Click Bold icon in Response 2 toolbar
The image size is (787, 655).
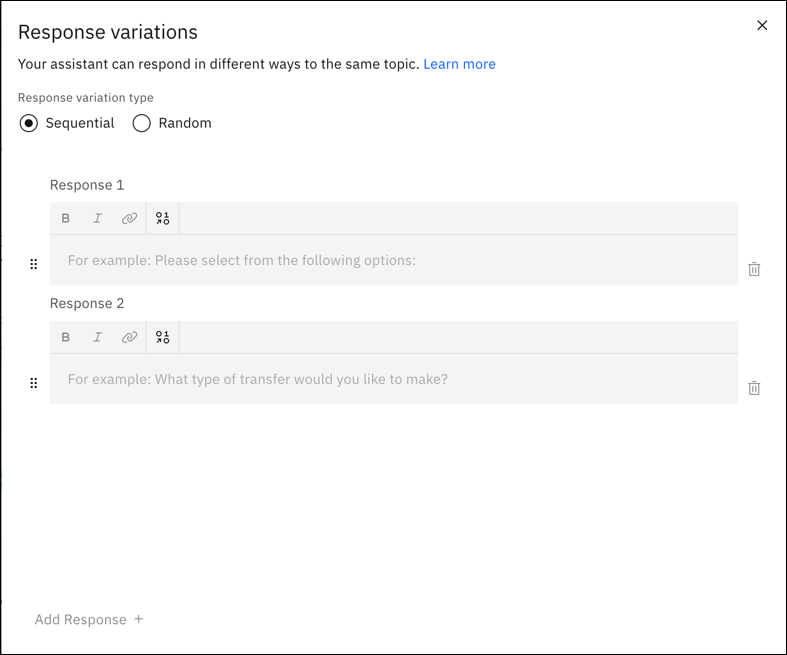(x=66, y=338)
